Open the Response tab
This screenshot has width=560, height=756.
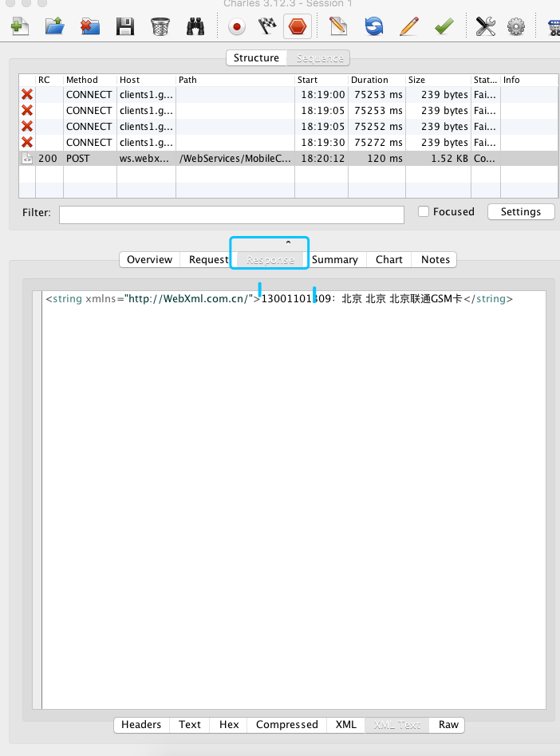click(270, 259)
